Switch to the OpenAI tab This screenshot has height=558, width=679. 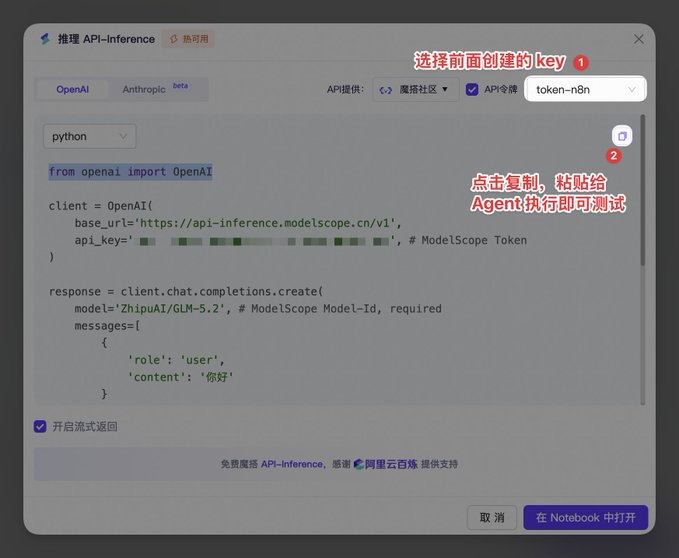click(72, 90)
